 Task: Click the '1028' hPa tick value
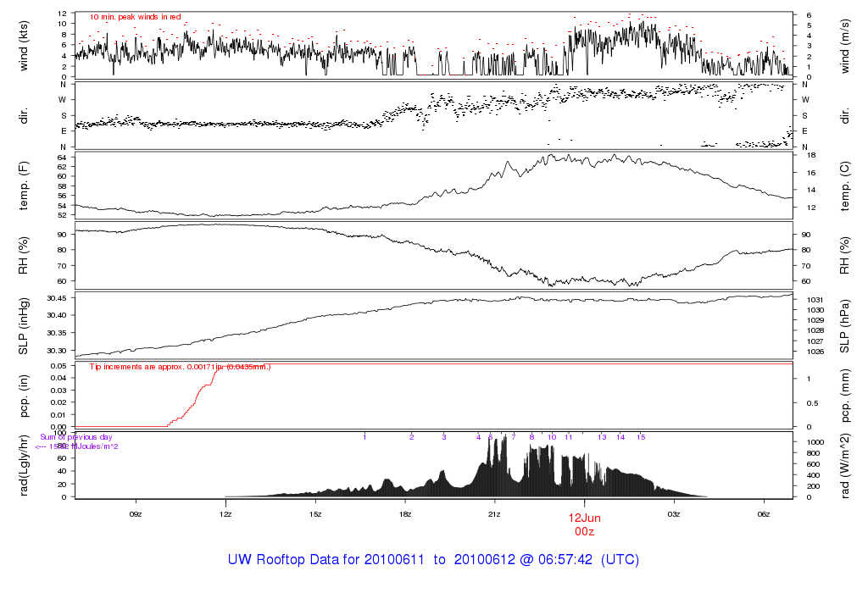pyautogui.click(x=816, y=330)
